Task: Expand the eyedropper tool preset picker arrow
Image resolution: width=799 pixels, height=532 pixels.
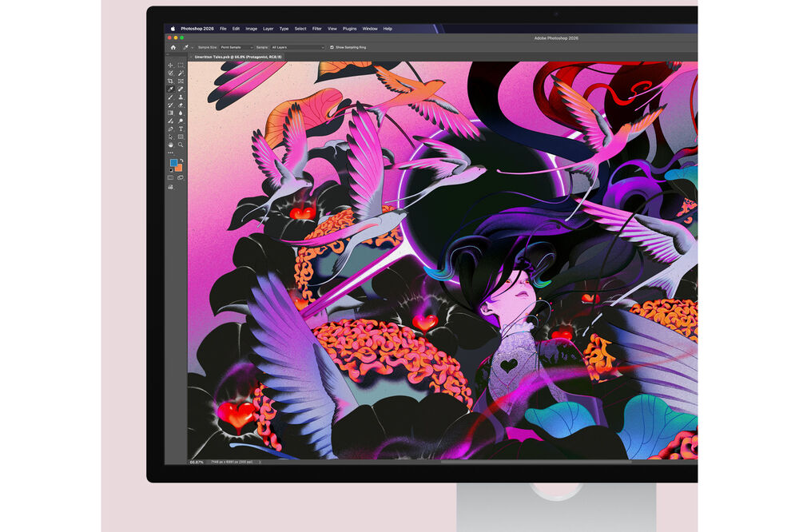Action: coord(192,47)
